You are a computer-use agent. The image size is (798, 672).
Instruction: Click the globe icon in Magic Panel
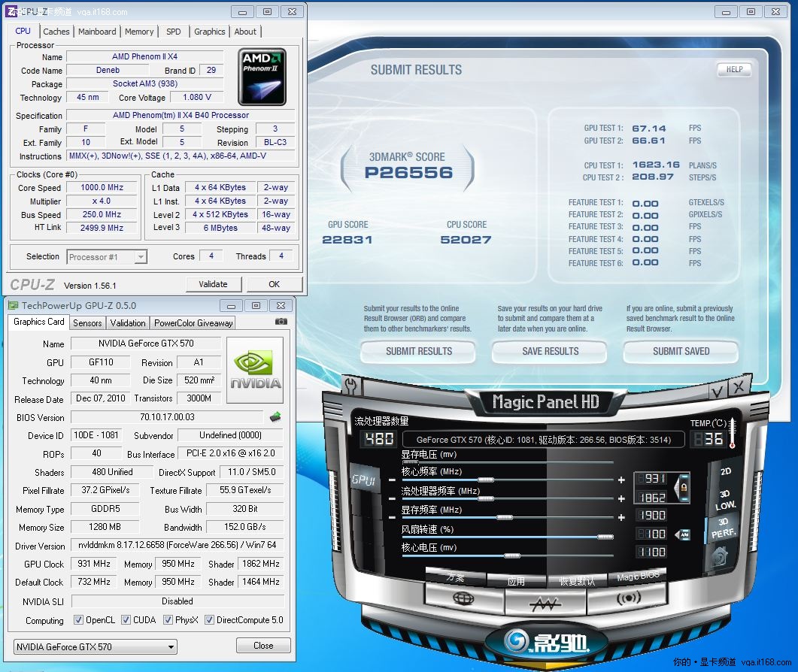click(463, 598)
